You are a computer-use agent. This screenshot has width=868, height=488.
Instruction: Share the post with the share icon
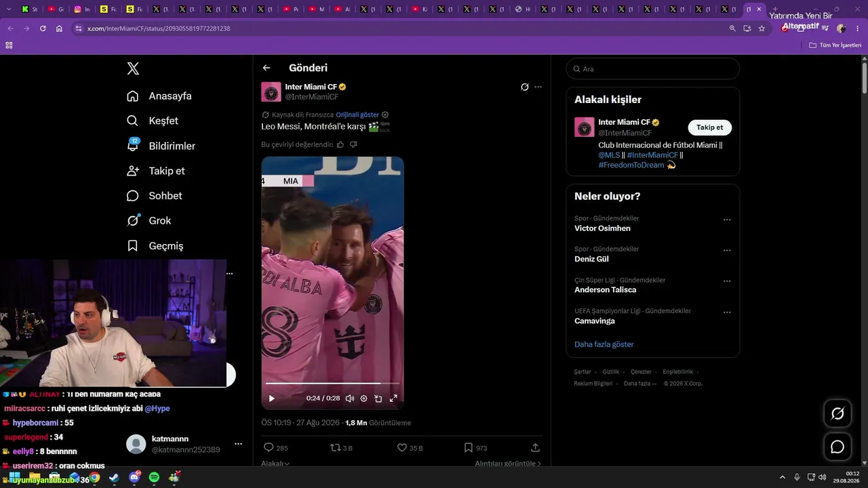[x=535, y=447]
